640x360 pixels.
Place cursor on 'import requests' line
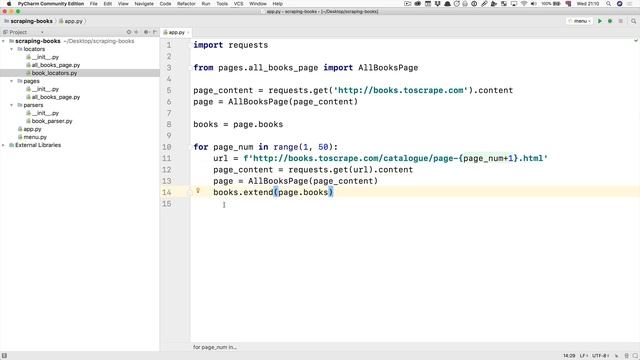(x=231, y=45)
